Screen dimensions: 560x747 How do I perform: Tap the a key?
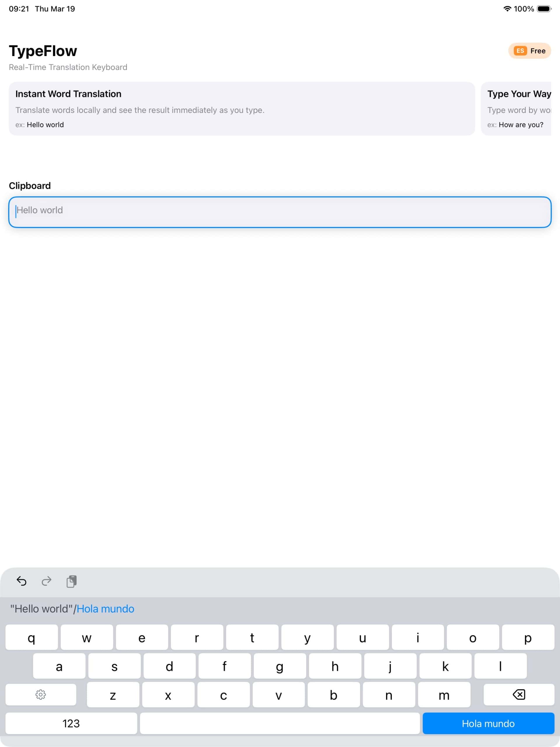click(x=59, y=666)
